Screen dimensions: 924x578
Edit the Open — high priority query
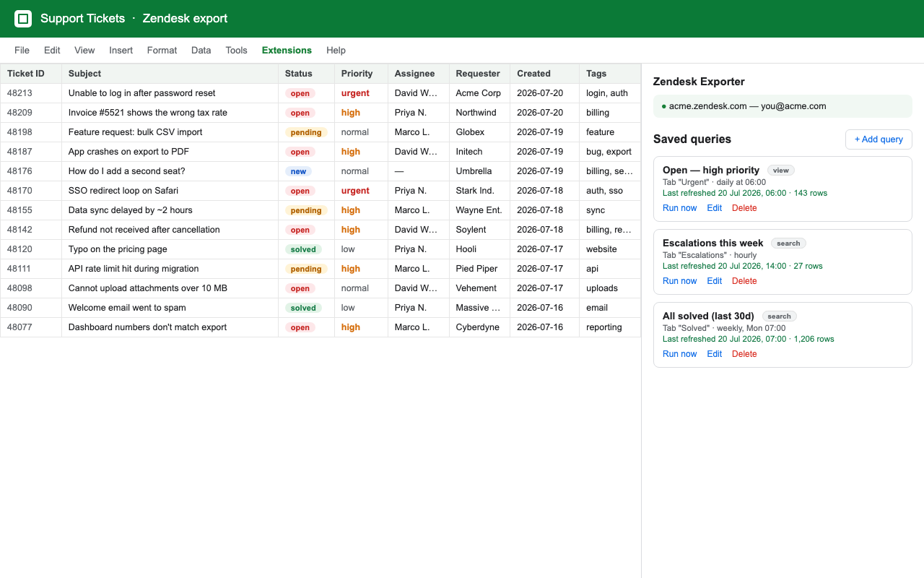(x=715, y=208)
